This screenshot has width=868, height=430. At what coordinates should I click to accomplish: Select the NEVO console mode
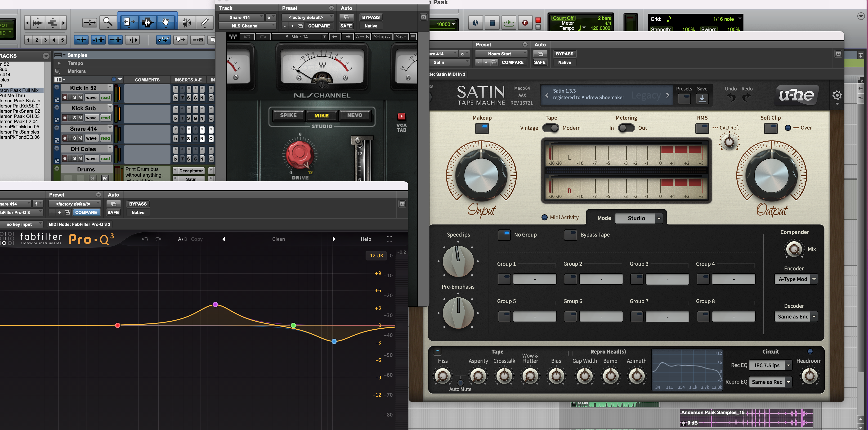354,115
